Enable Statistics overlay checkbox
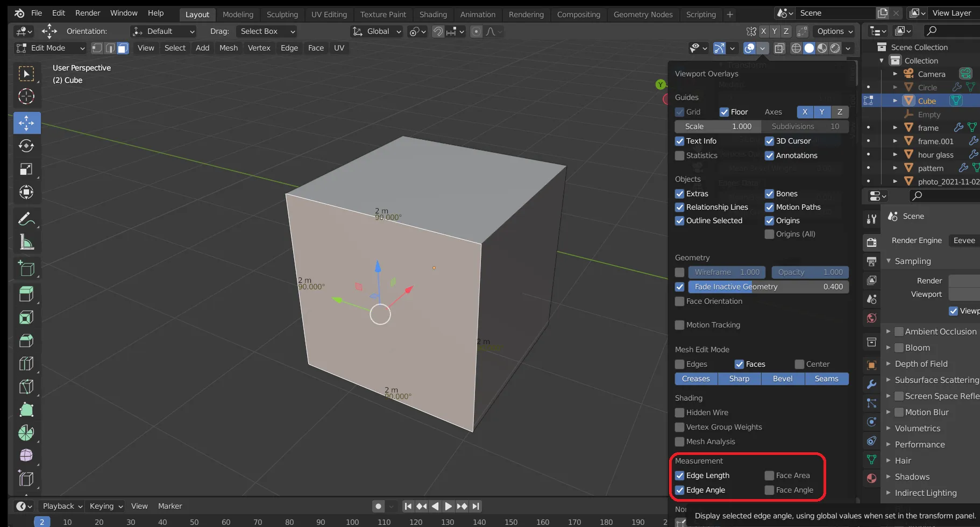 click(680, 155)
